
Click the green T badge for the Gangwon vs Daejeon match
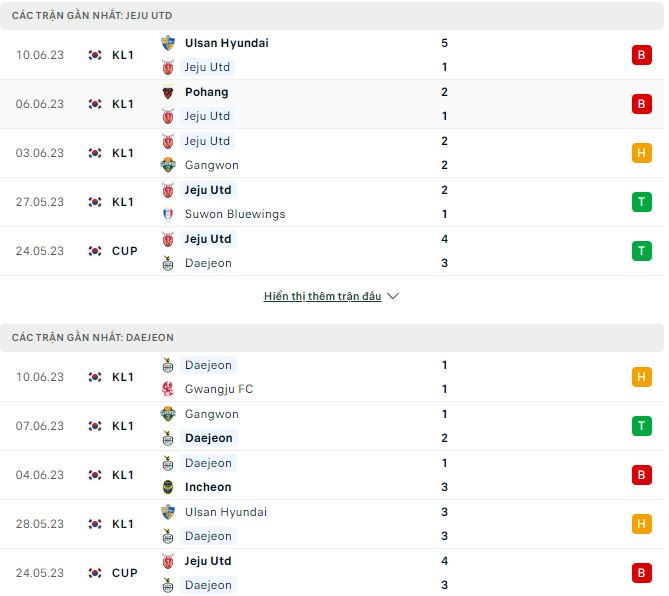coord(640,426)
